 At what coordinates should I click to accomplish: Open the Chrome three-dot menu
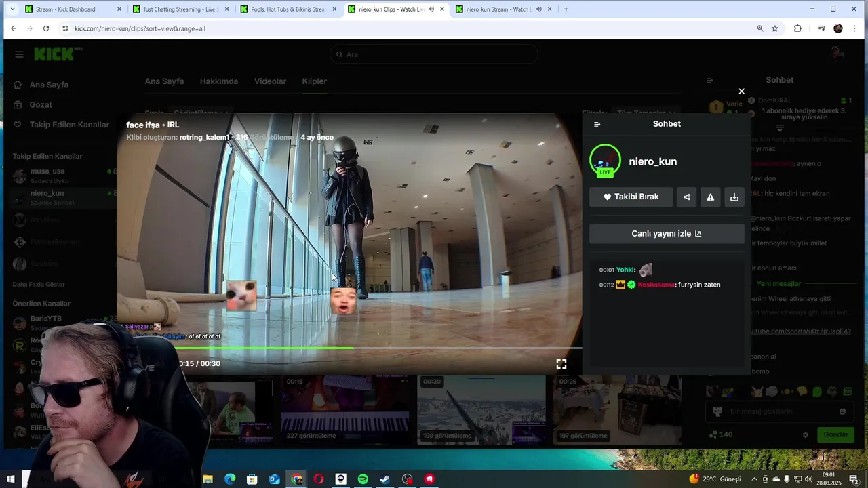pyautogui.click(x=854, y=28)
